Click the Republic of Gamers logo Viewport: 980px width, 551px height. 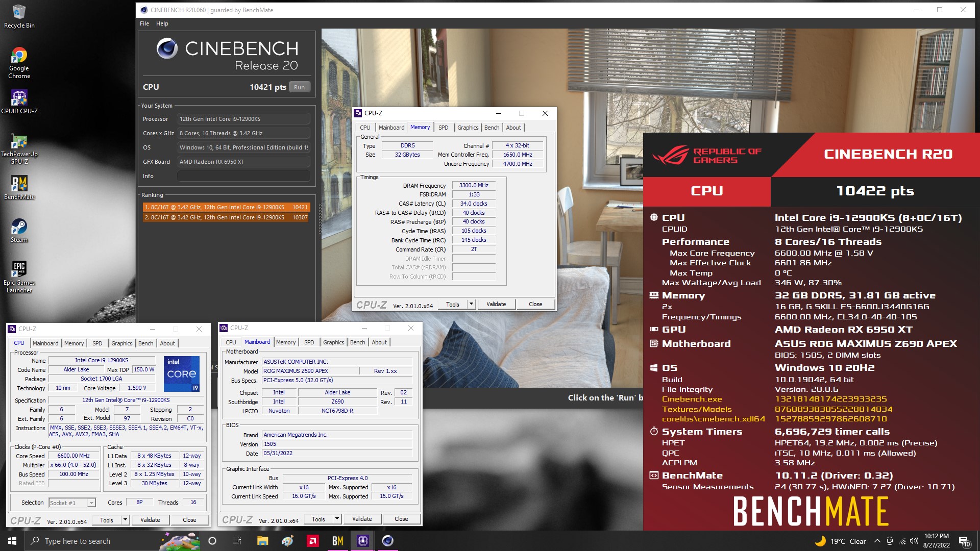[x=707, y=156]
